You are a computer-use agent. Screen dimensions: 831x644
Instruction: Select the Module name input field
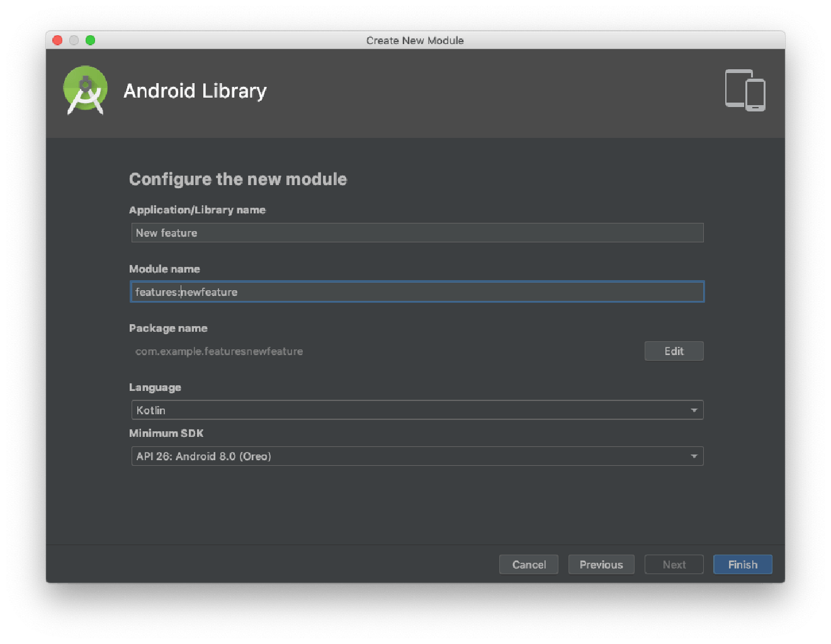click(415, 291)
